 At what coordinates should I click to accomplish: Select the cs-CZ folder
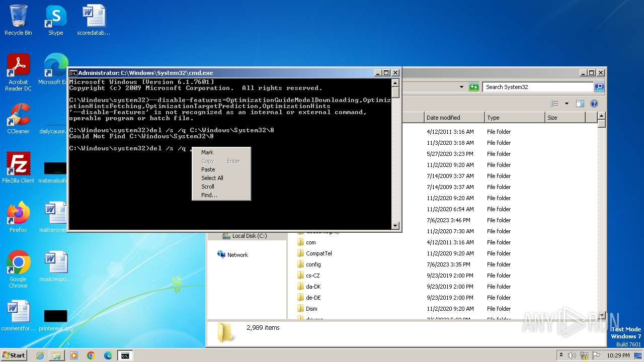click(309, 276)
